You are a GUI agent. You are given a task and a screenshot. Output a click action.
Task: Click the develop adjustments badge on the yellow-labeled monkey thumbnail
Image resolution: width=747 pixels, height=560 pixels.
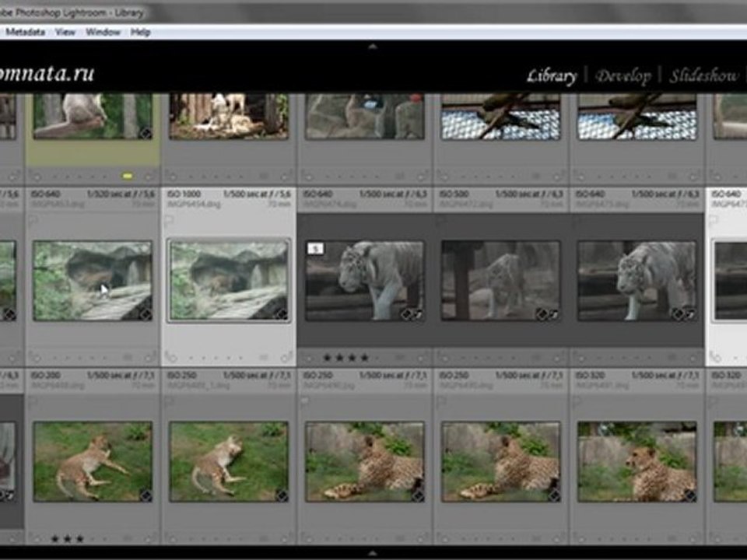145,133
